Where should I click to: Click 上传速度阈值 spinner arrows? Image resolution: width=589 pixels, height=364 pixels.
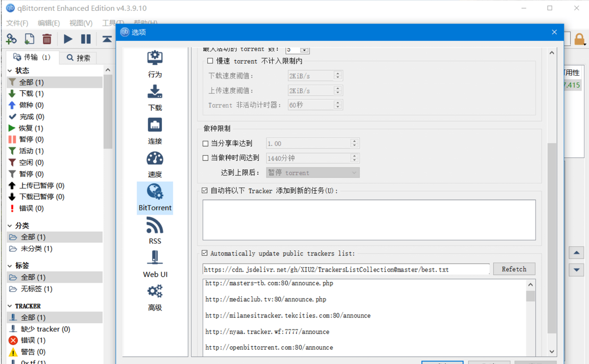point(338,90)
